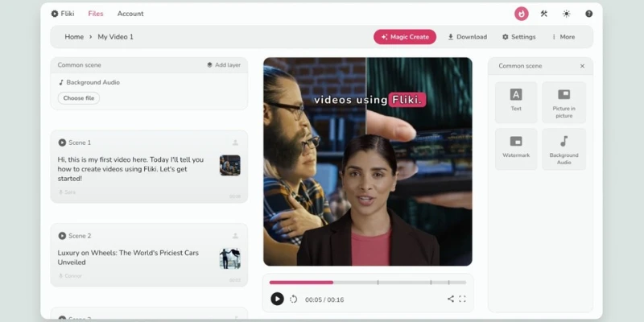644x322 pixels.
Task: Click the Common scene header in left panel
Action: pyautogui.click(x=79, y=65)
